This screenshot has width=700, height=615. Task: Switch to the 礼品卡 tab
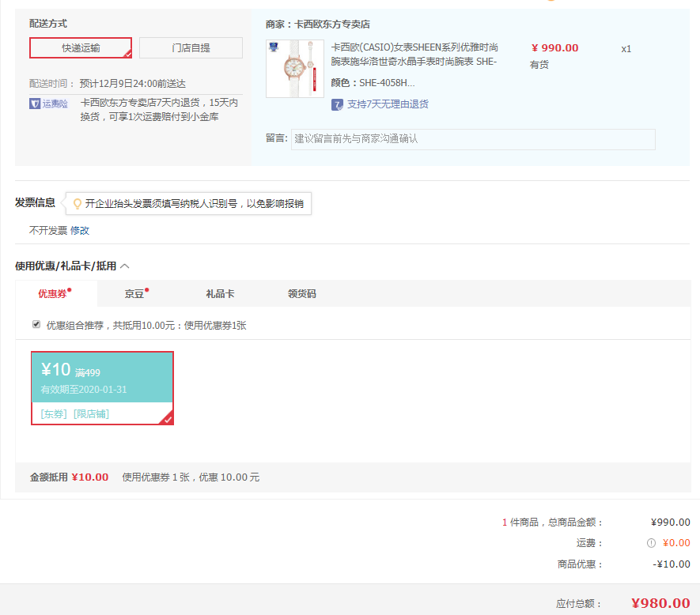point(220,293)
